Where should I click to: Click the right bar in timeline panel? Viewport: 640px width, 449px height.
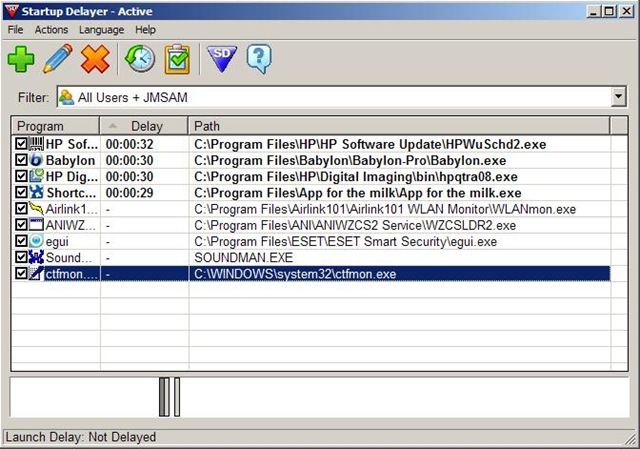tap(177, 397)
